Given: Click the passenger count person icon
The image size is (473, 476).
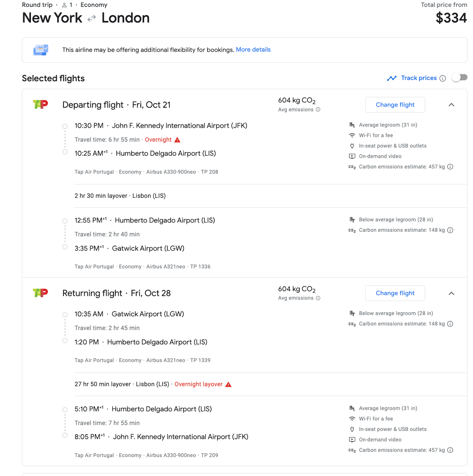Looking at the screenshot, I should [64, 5].
